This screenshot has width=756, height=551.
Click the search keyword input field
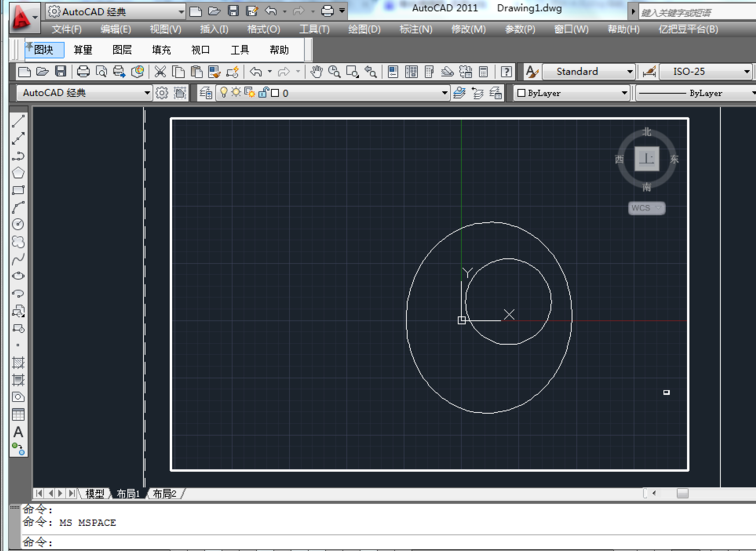[x=697, y=12]
